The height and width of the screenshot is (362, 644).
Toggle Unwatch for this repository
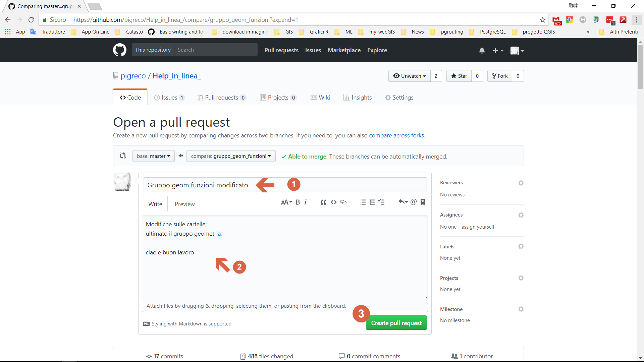pos(410,76)
